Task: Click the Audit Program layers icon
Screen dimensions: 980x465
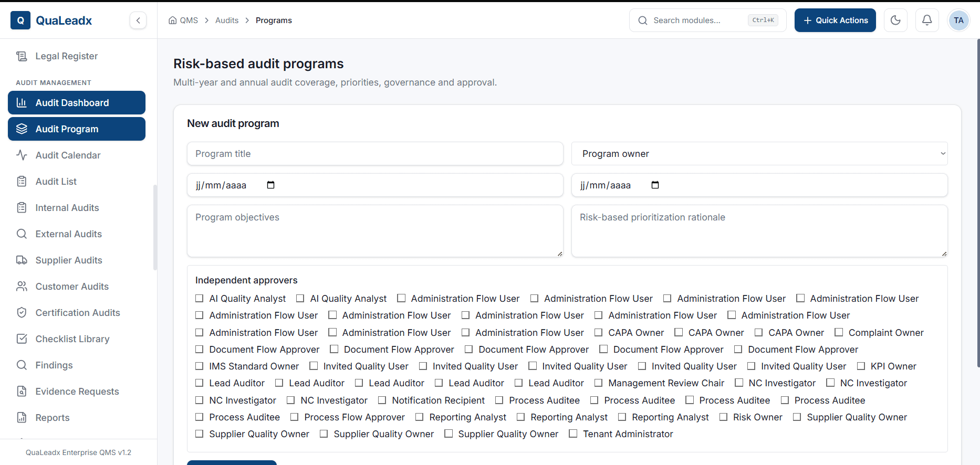Action: (x=22, y=129)
